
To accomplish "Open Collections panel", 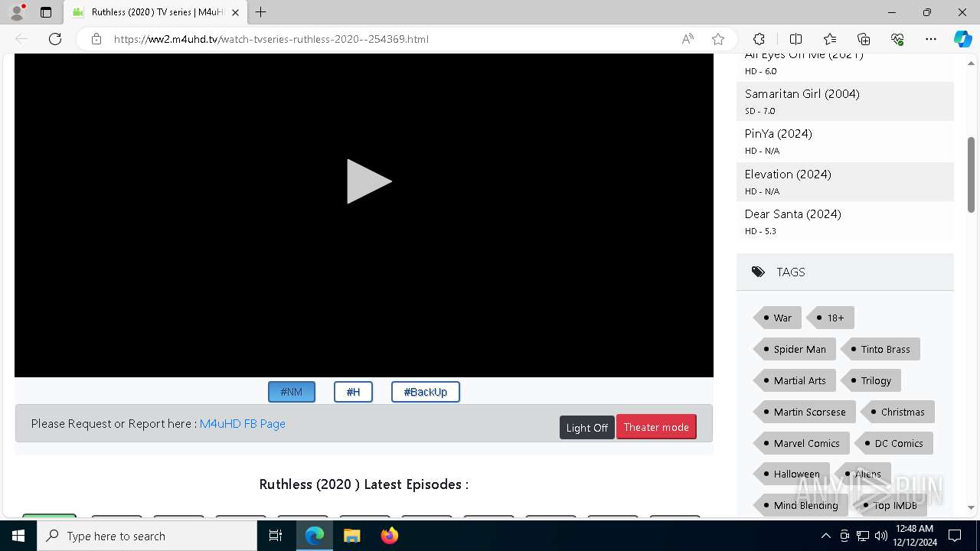I will [864, 39].
